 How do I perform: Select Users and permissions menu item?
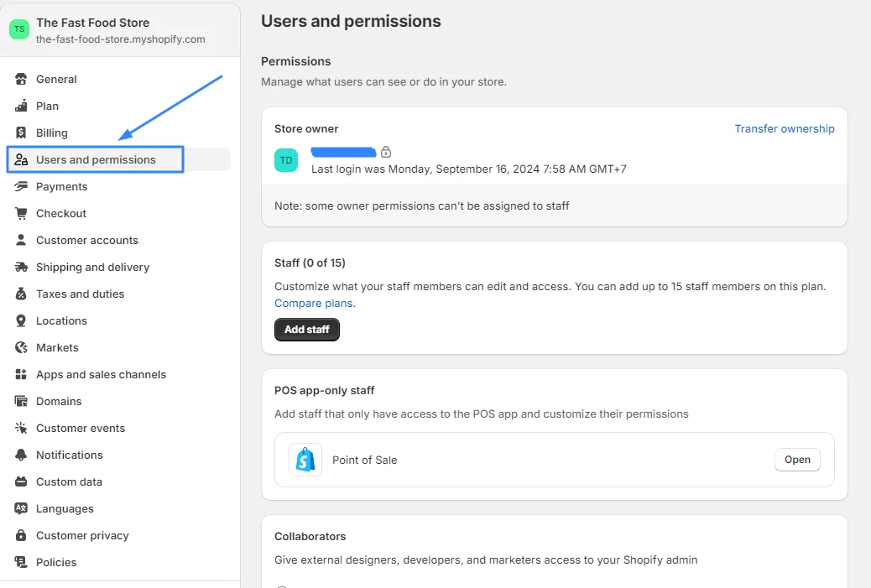[x=119, y=160]
